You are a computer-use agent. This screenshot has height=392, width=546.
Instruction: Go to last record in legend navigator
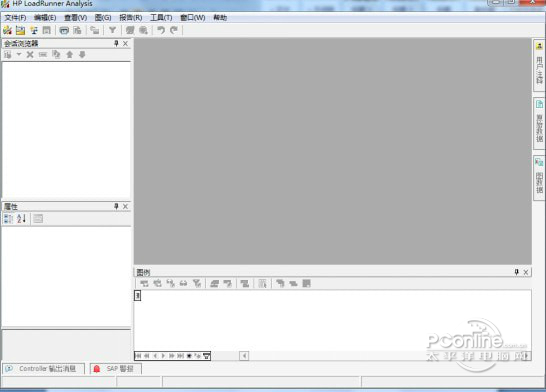pyautogui.click(x=180, y=356)
